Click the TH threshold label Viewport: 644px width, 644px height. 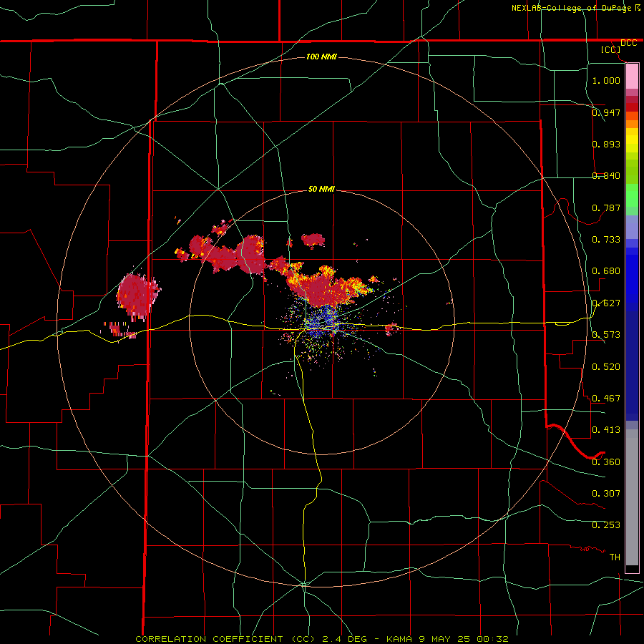click(x=615, y=557)
